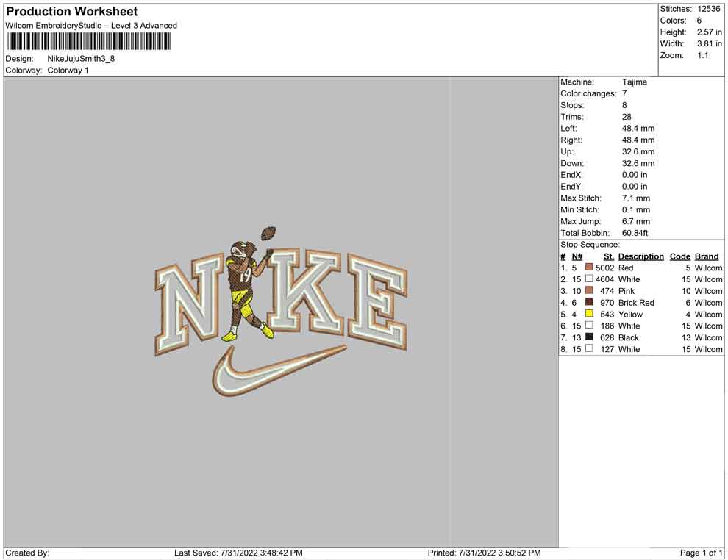Viewport: 728px width, 560px height.
Task: Click the Color changes value 7
Action: coord(624,93)
